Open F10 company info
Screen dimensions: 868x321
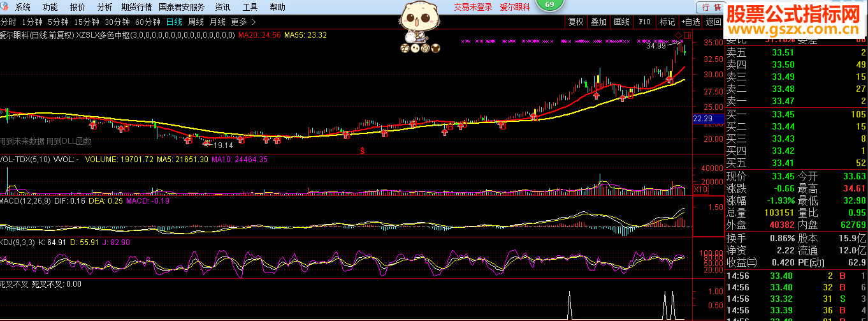(x=644, y=22)
